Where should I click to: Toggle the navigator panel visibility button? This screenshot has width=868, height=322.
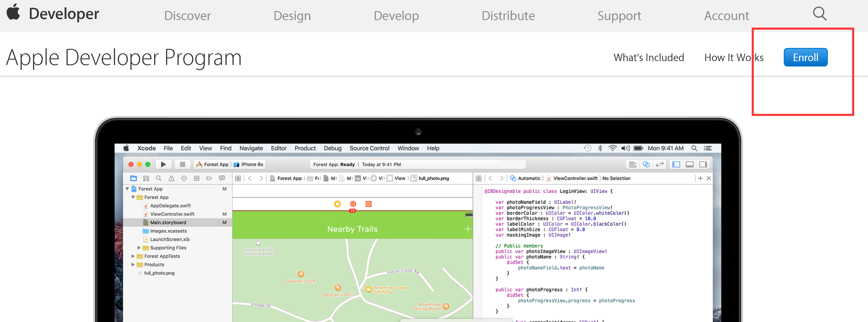tap(676, 164)
